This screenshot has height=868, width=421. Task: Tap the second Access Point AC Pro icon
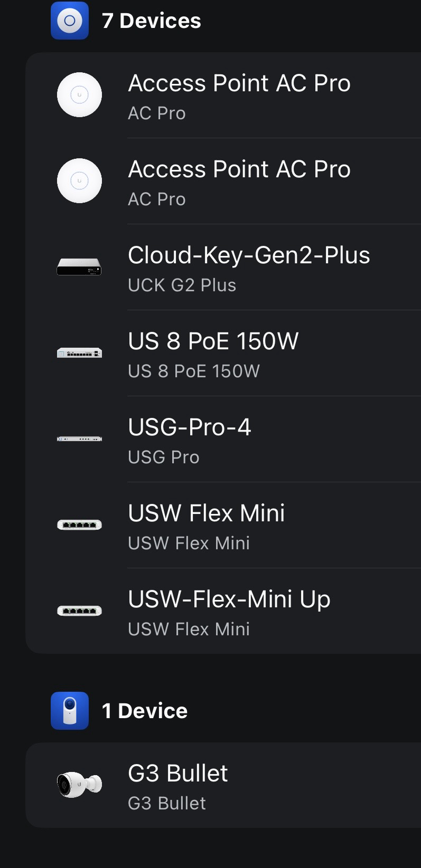click(79, 181)
